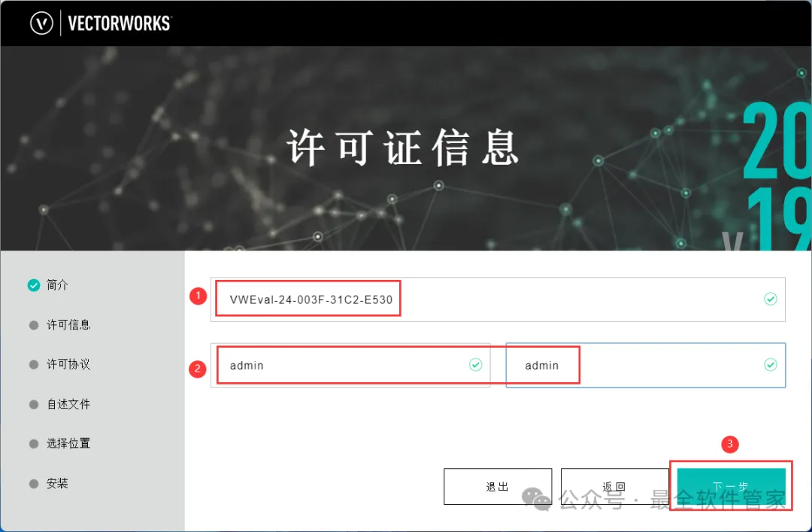Image resolution: width=812 pixels, height=532 pixels.
Task: Click the second admin field checkmark icon
Action: (771, 365)
